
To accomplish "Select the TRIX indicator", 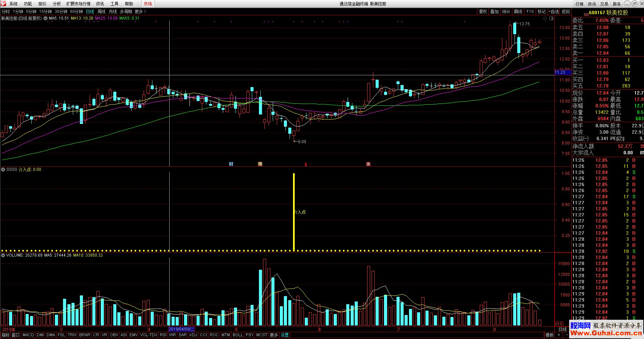I will 72,335.
